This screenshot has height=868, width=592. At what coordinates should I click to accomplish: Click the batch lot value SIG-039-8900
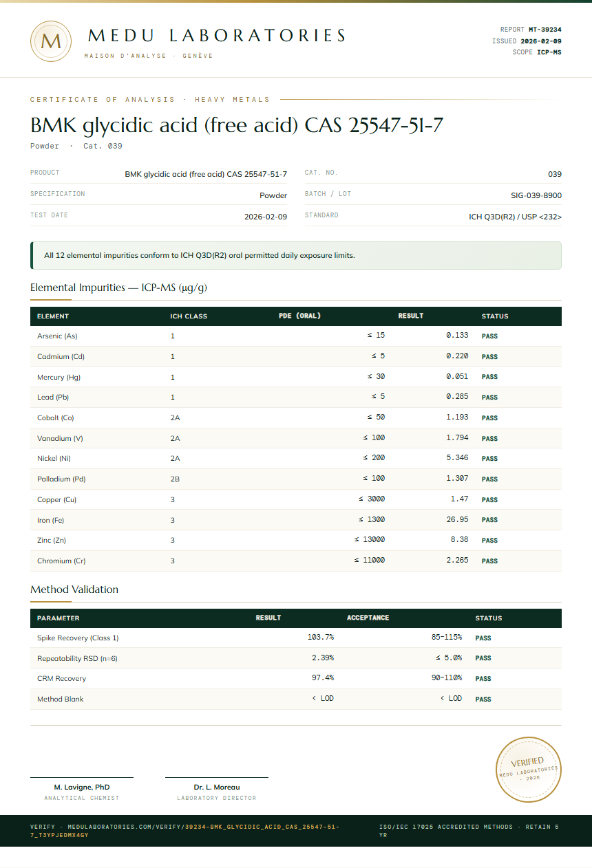pyautogui.click(x=536, y=195)
